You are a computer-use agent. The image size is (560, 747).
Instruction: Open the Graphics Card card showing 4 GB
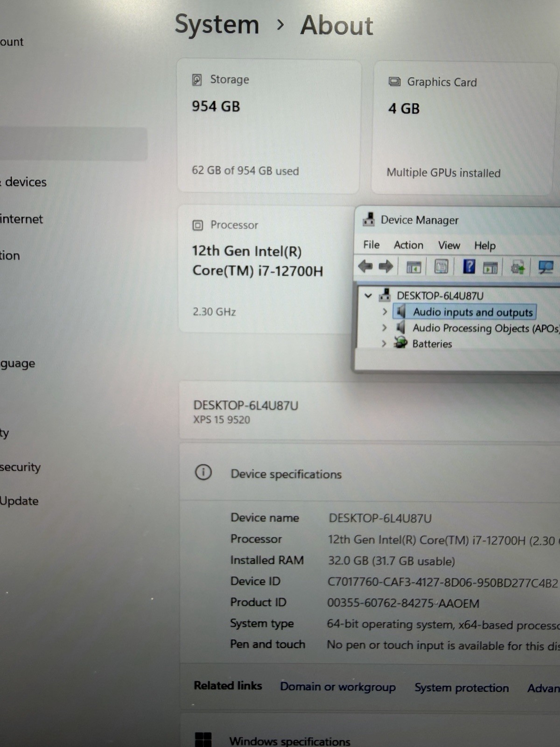[x=464, y=128]
